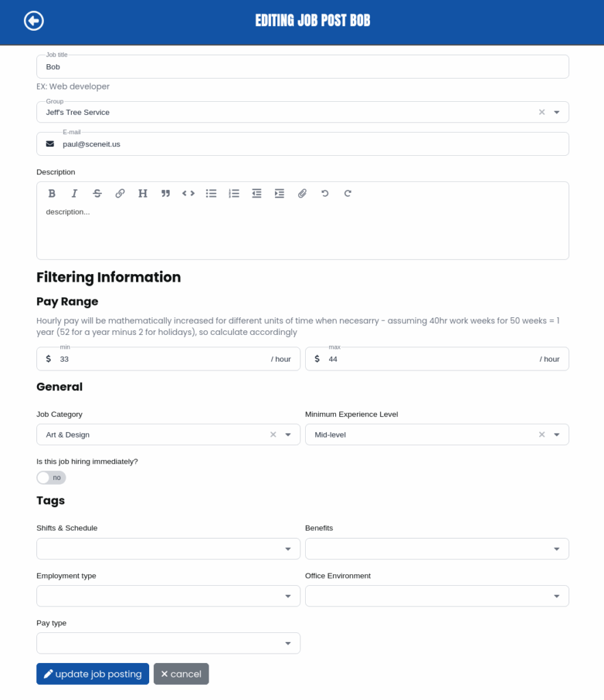Create a numbered list in description
This screenshot has width=604, height=700.
point(234,193)
